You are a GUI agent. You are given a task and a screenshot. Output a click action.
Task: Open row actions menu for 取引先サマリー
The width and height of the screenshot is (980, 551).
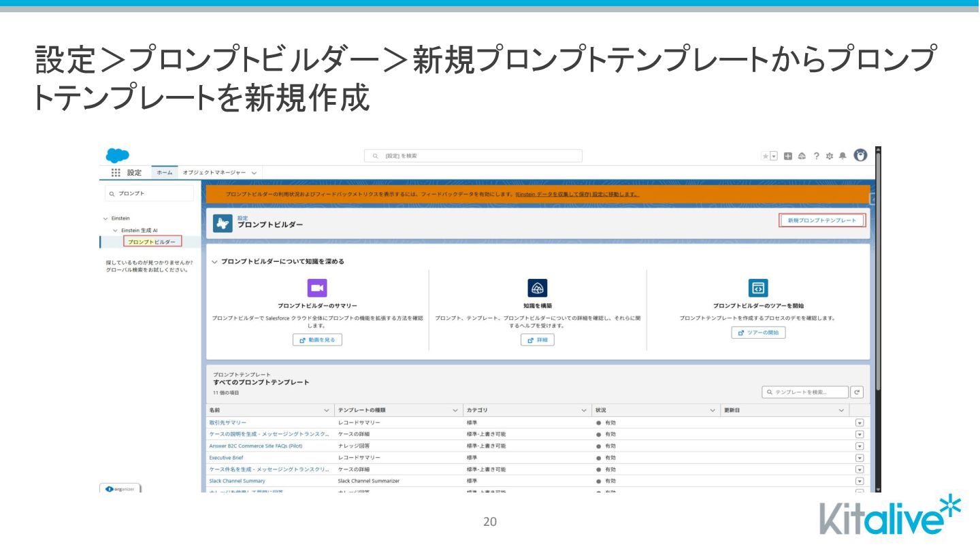[x=859, y=422]
